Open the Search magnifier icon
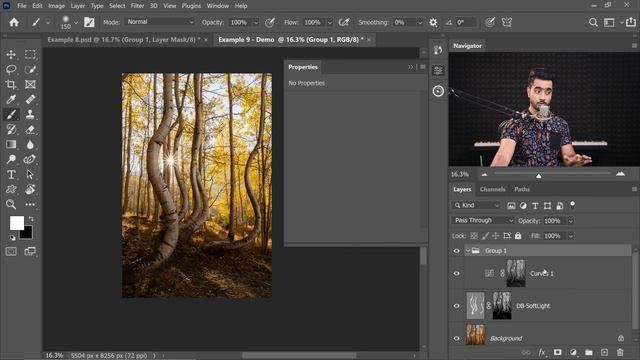 (593, 22)
